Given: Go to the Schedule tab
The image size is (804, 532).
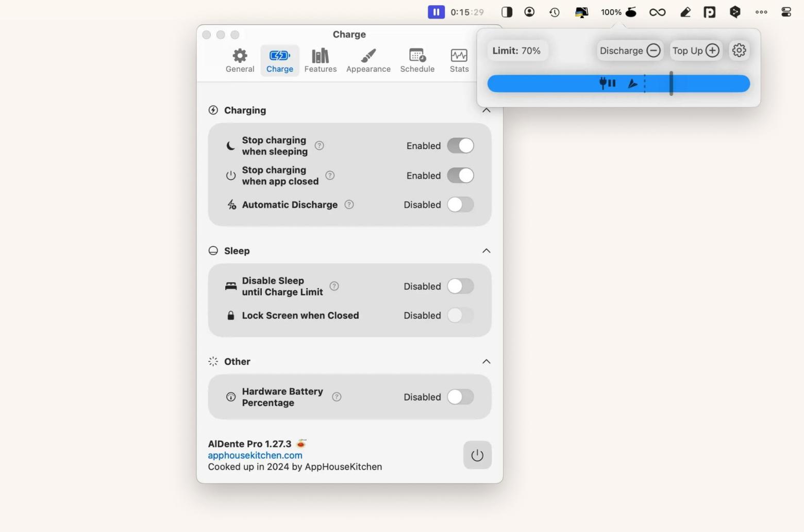Looking at the screenshot, I should pos(417,61).
